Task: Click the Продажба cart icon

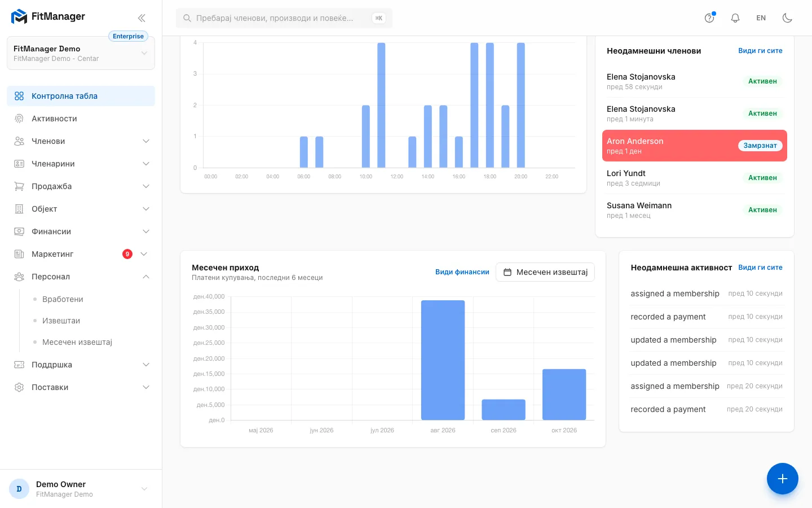Action: point(19,186)
